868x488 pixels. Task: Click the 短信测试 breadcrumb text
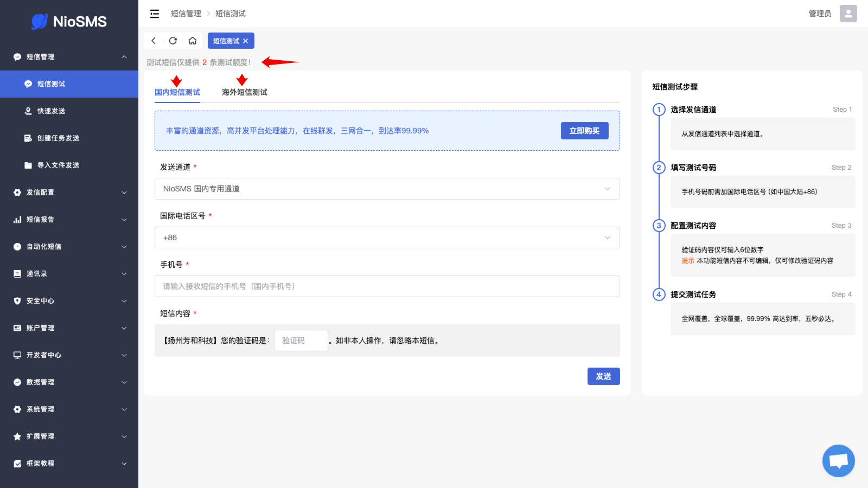pyautogui.click(x=231, y=14)
